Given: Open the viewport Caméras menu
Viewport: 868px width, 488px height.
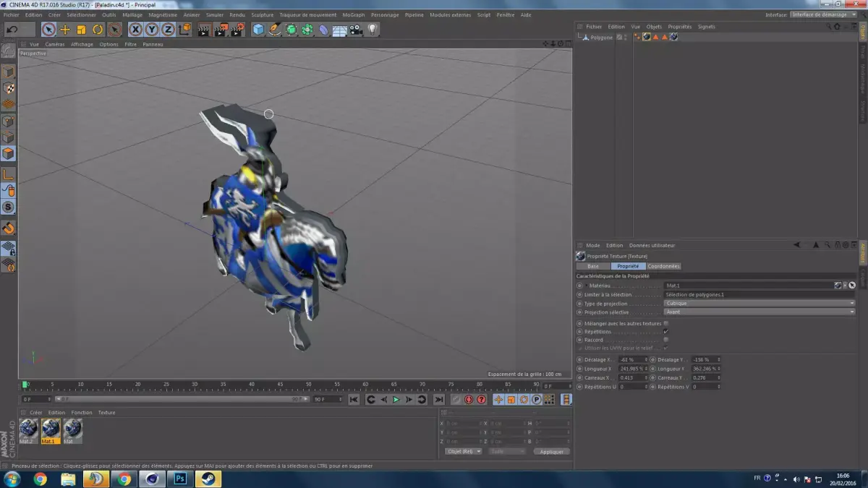Looking at the screenshot, I should pos(55,44).
